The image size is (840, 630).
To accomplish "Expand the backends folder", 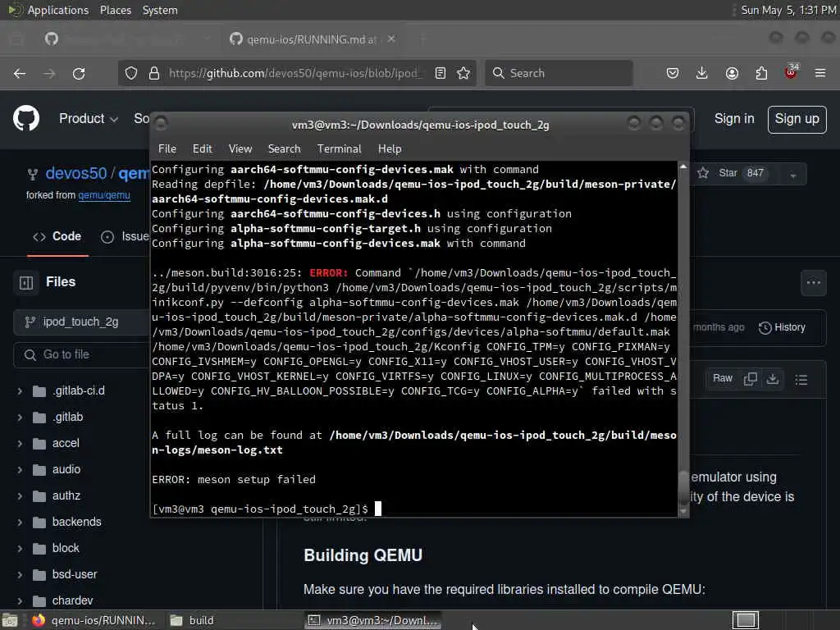I will pos(20,523).
